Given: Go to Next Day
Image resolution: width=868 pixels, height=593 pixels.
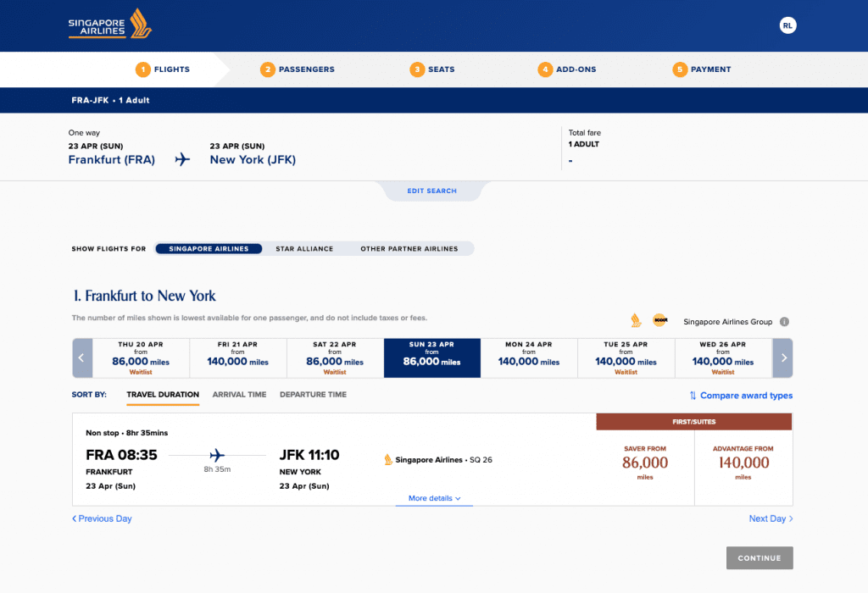Looking at the screenshot, I should (771, 518).
